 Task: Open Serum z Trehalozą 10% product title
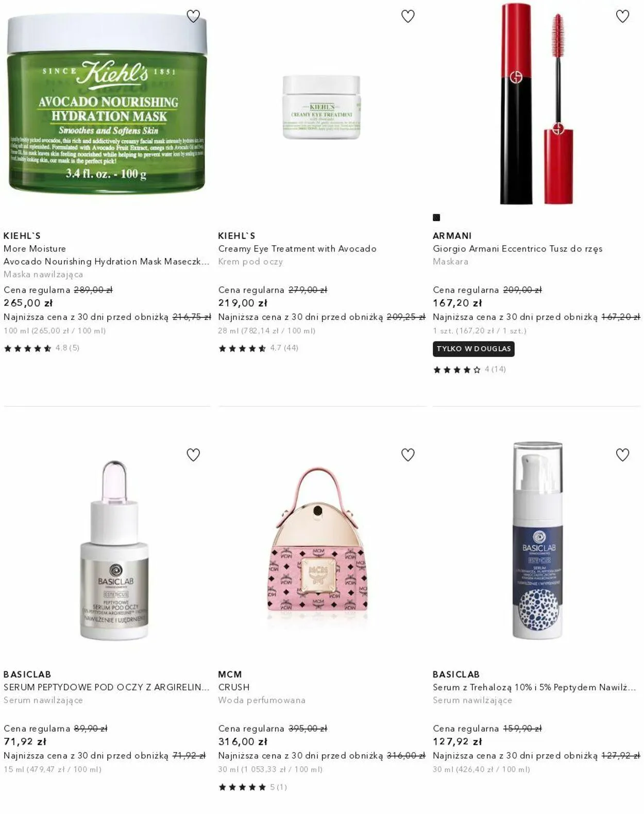(x=534, y=687)
